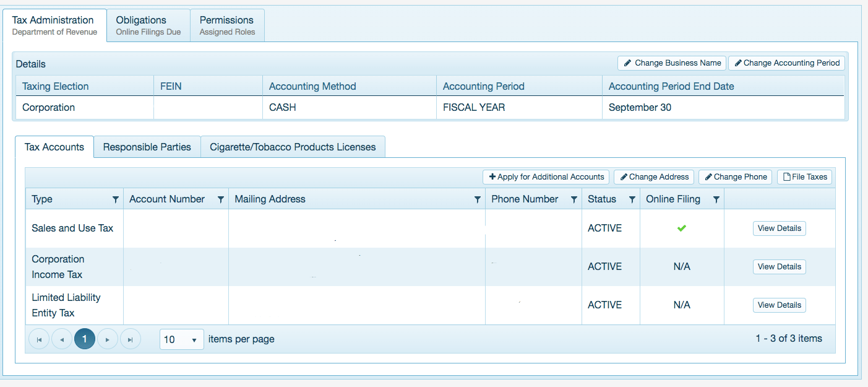Select page 1 in the pager
The image size is (868, 387).
tap(85, 339)
